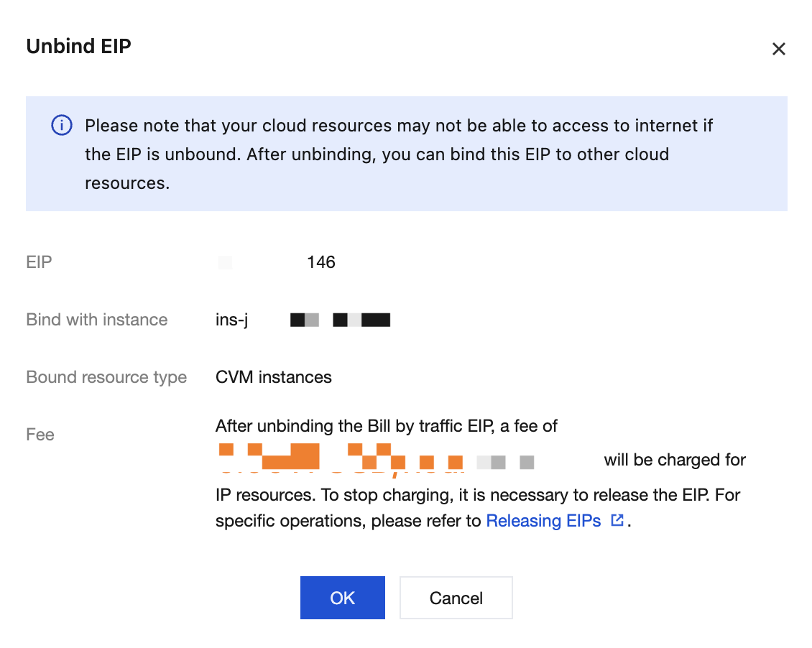Click the blue notice banner text

(x=399, y=154)
